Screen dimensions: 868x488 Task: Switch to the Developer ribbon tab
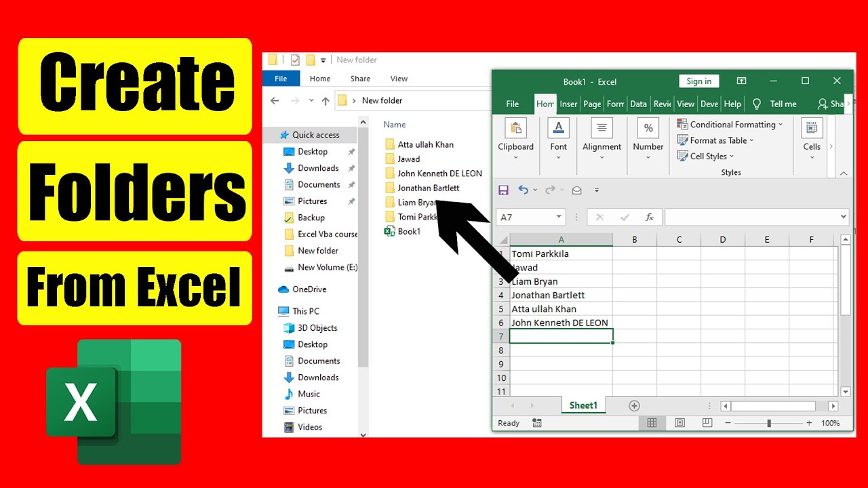(x=709, y=104)
